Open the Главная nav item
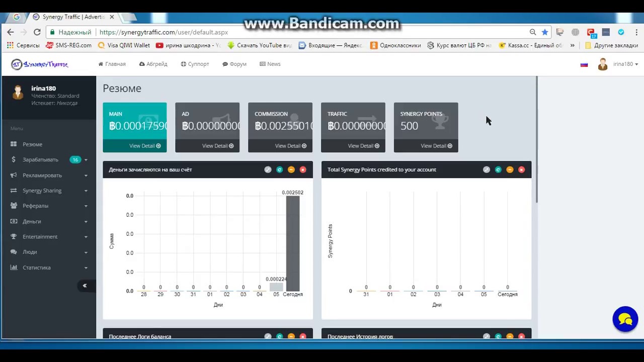 point(112,64)
